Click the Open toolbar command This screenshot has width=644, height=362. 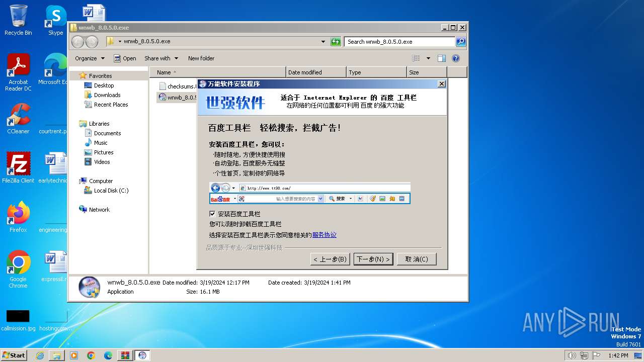coord(125,58)
